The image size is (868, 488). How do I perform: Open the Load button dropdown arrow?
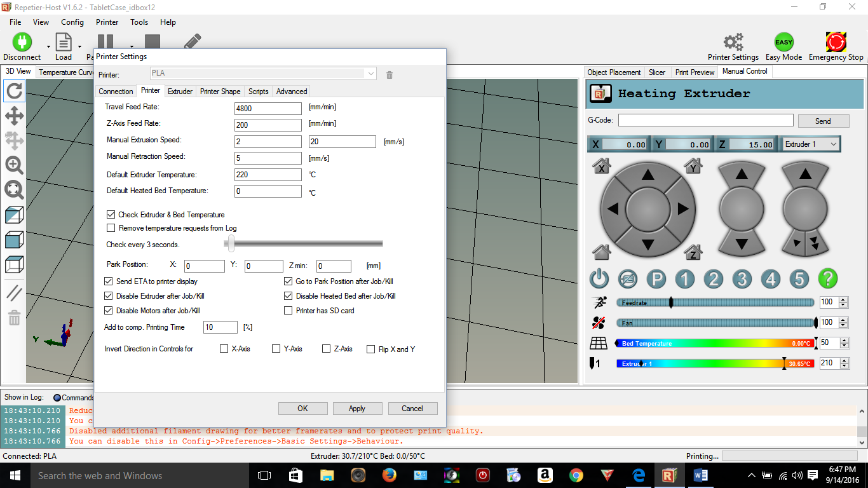click(79, 46)
